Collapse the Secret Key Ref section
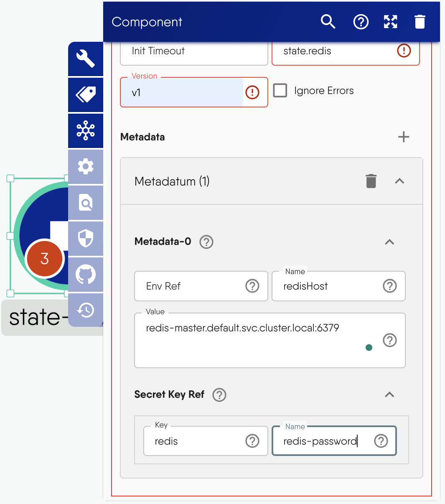The height and width of the screenshot is (504, 445). (x=389, y=395)
